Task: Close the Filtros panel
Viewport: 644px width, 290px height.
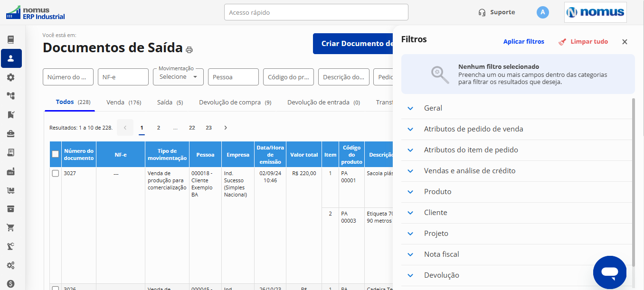Action: (625, 42)
